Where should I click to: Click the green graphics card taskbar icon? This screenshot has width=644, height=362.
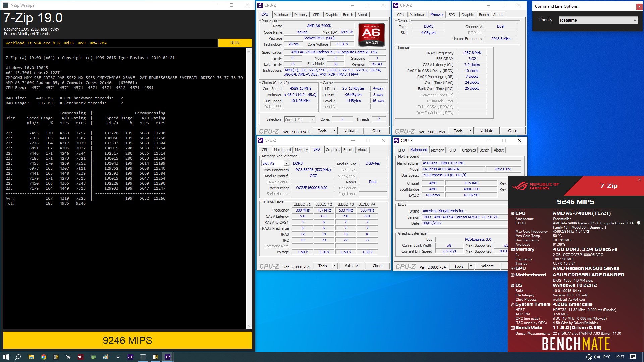tap(93, 357)
